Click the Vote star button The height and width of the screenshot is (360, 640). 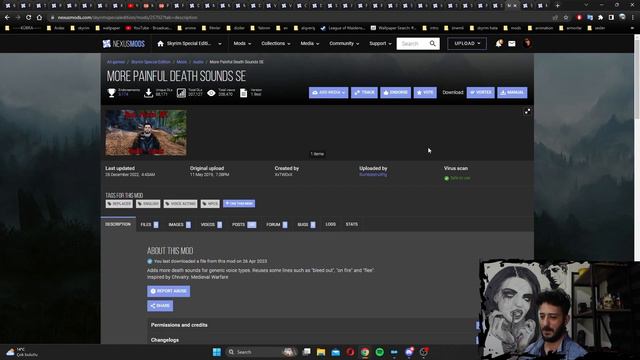point(425,93)
